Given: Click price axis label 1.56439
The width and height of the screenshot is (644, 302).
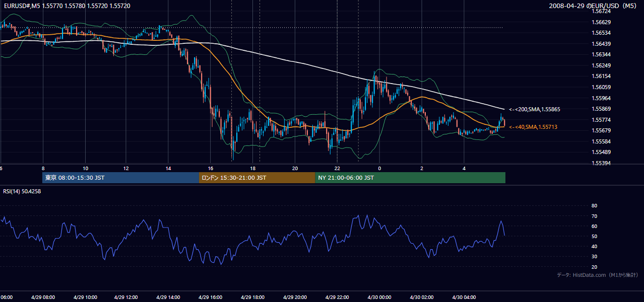Looking at the screenshot, I should pos(600,44).
